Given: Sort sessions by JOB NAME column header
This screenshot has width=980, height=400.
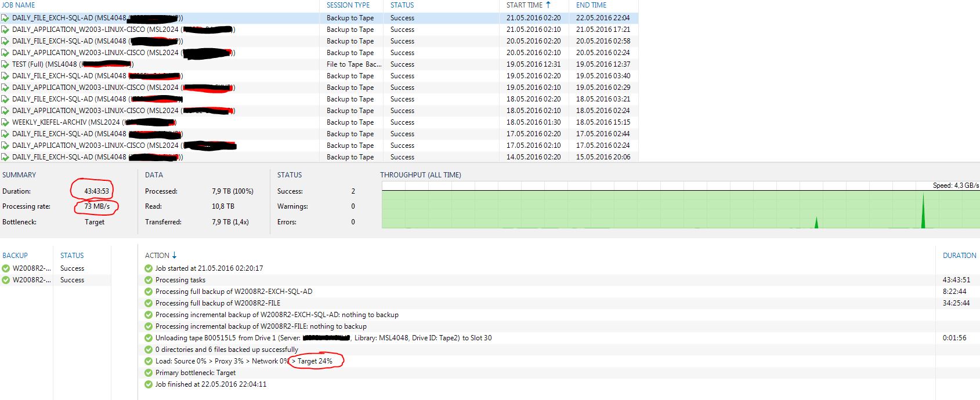Looking at the screenshot, I should (x=19, y=5).
